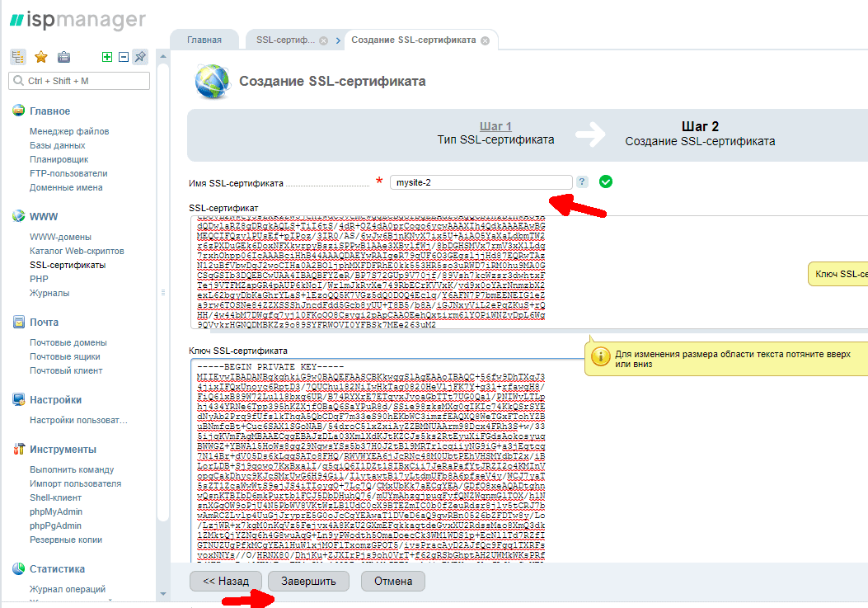Open phpPgAdmin
Screen dimensions: 868x608
[x=55, y=526]
